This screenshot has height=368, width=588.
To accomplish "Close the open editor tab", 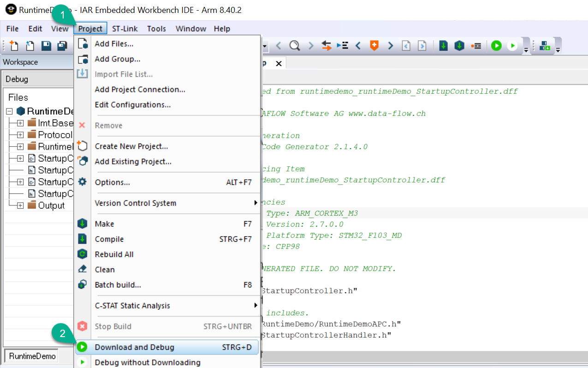I will pyautogui.click(x=279, y=64).
